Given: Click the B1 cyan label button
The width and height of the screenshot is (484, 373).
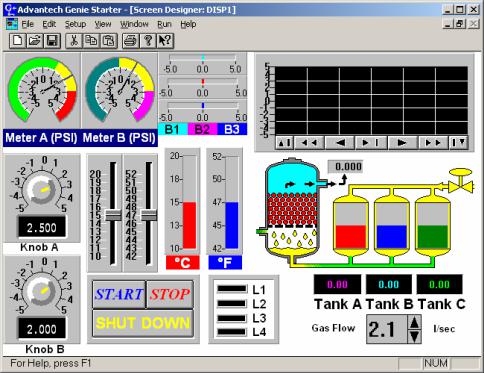Looking at the screenshot, I should pos(172,129).
